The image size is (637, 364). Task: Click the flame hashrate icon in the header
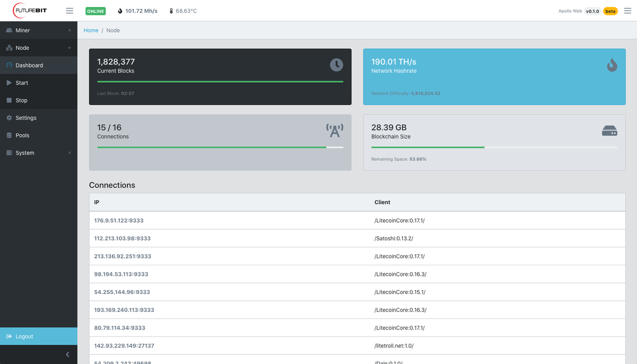120,11
